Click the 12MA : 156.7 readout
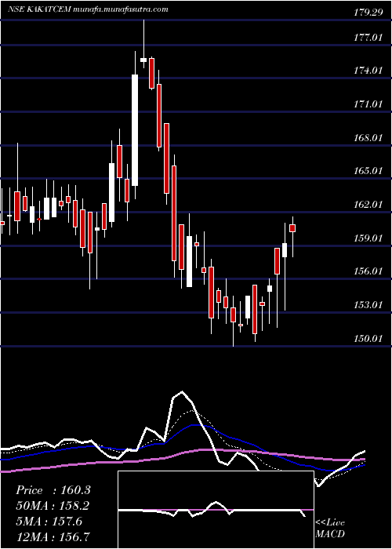The image size is (392, 549). [x=53, y=536]
